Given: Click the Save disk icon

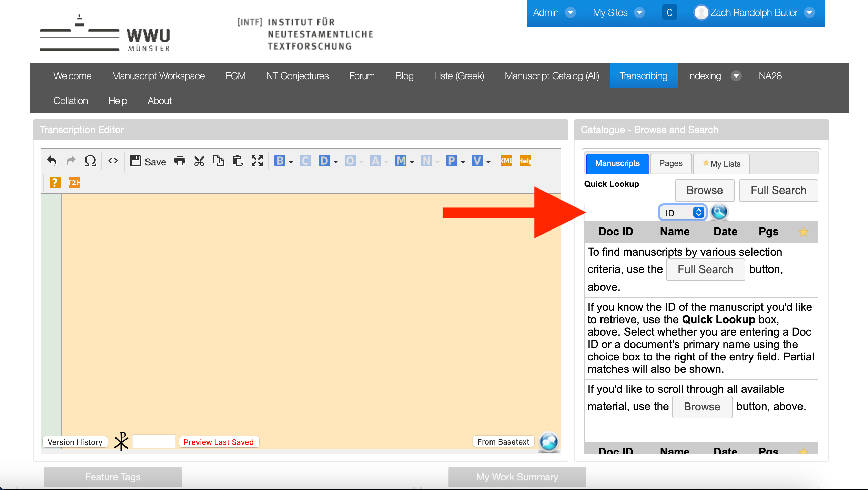Looking at the screenshot, I should tap(135, 161).
